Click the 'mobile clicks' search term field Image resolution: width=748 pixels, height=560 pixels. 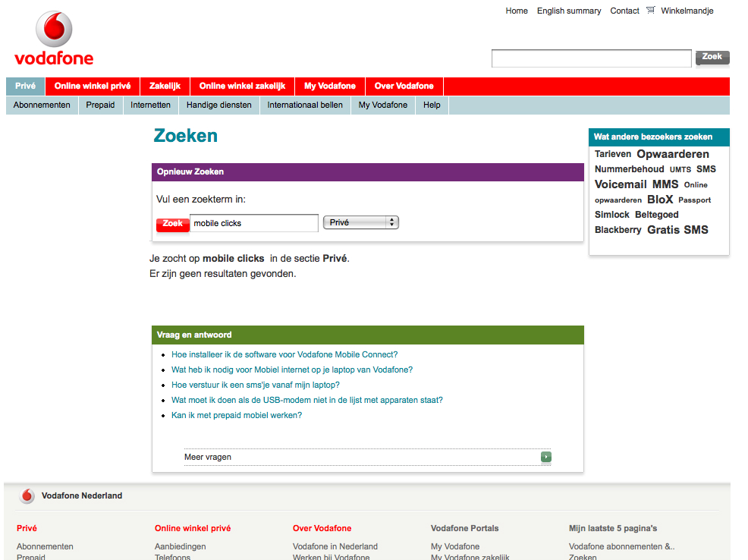coord(253,223)
